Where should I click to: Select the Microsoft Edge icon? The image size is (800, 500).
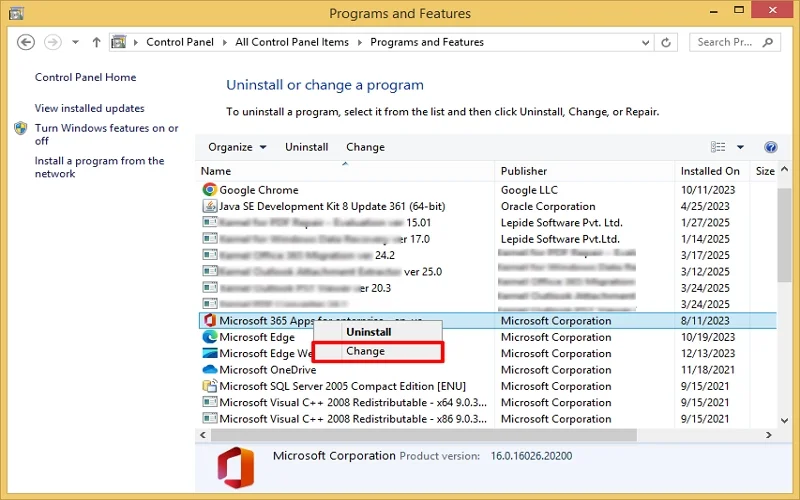click(209, 337)
